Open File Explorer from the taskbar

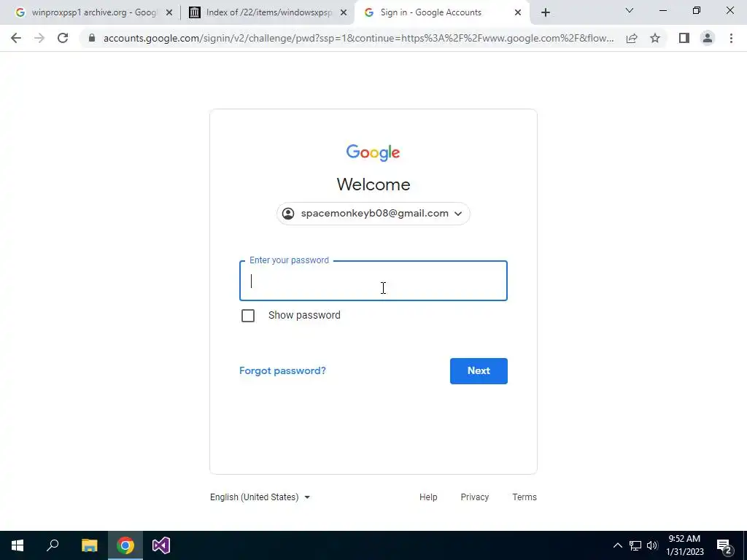(x=89, y=545)
